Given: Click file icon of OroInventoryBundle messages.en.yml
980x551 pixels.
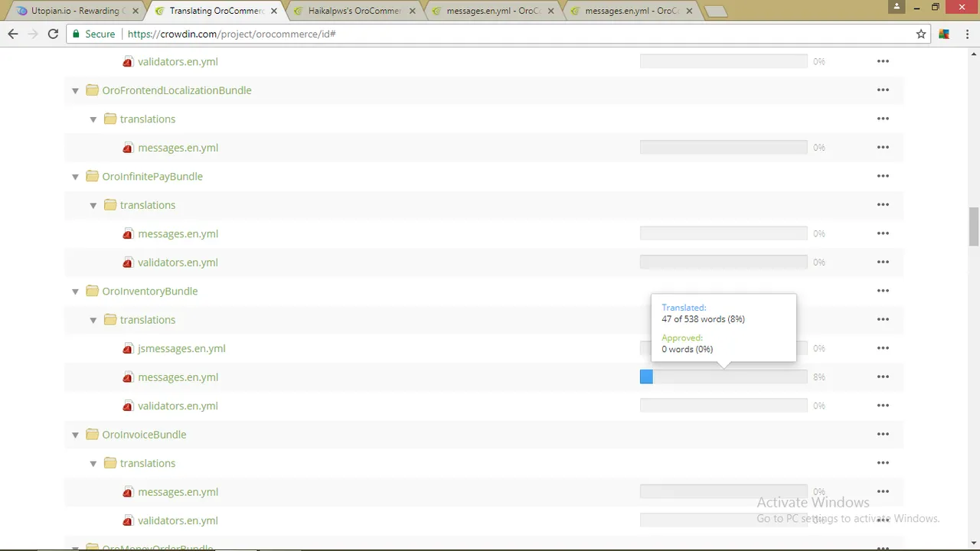Looking at the screenshot, I should point(128,377).
